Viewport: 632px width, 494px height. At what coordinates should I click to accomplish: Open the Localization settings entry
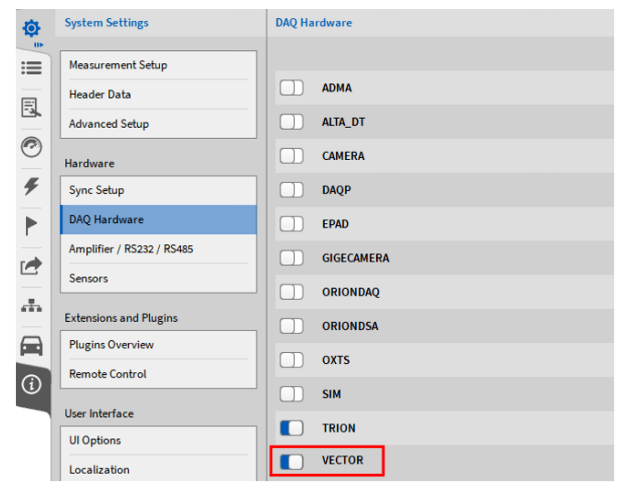click(x=158, y=470)
